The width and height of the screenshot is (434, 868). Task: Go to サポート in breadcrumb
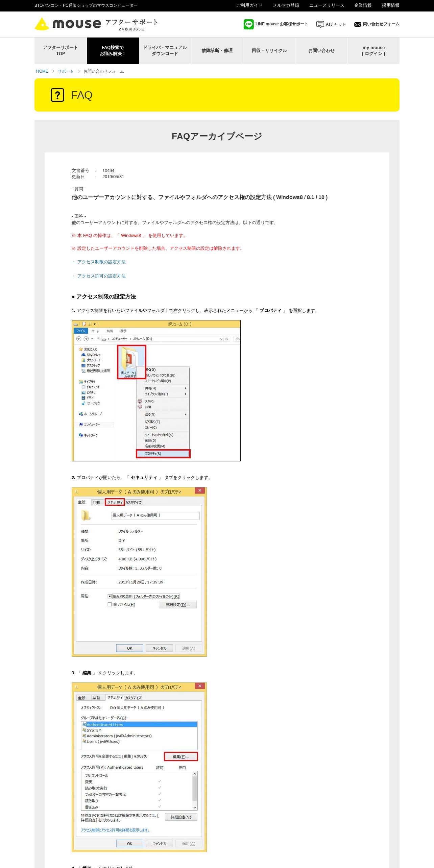pyautogui.click(x=66, y=71)
